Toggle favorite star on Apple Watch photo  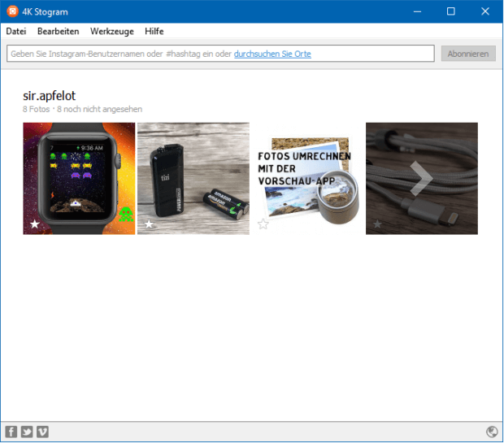[x=35, y=224]
